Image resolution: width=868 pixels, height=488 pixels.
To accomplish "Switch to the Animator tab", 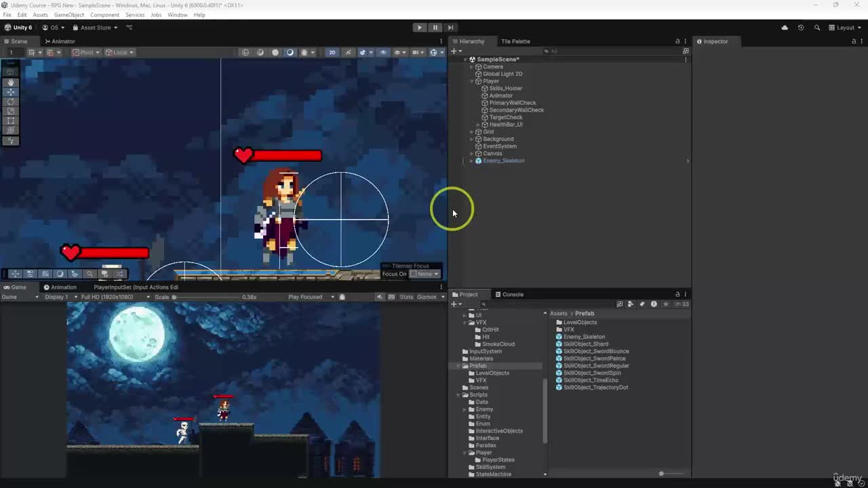I will (x=60, y=41).
